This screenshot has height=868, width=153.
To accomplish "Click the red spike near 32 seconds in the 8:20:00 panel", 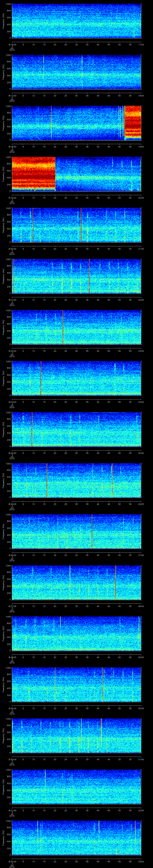I will tap(81, 225).
